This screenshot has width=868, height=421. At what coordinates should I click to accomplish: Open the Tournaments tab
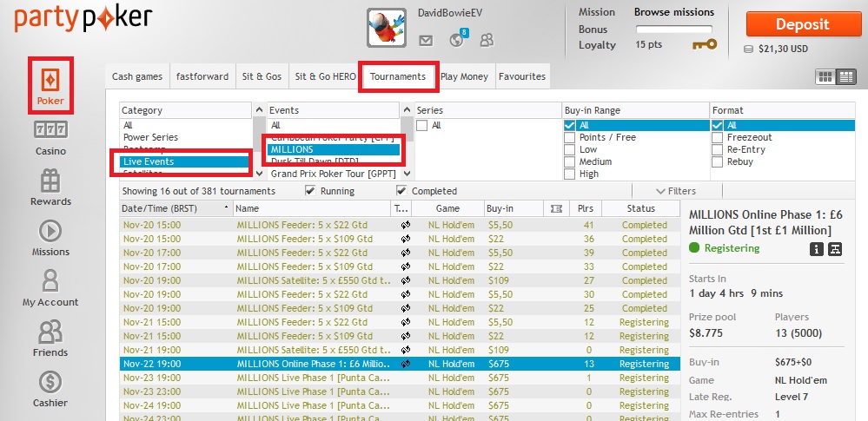tap(398, 76)
